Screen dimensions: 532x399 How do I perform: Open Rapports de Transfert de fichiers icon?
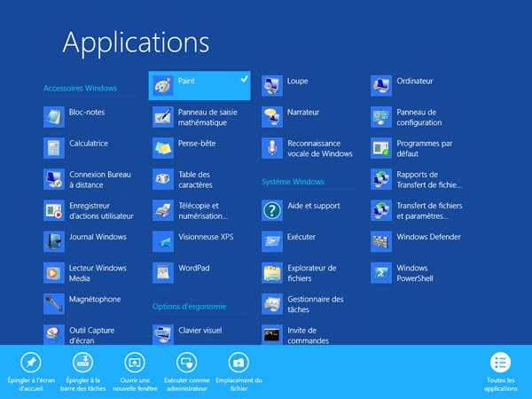(381, 179)
